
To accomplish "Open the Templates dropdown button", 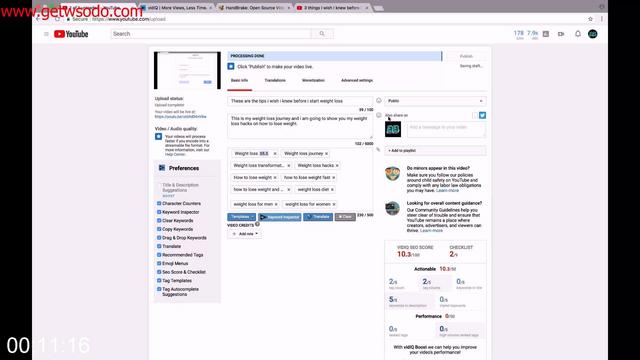I will click(242, 217).
